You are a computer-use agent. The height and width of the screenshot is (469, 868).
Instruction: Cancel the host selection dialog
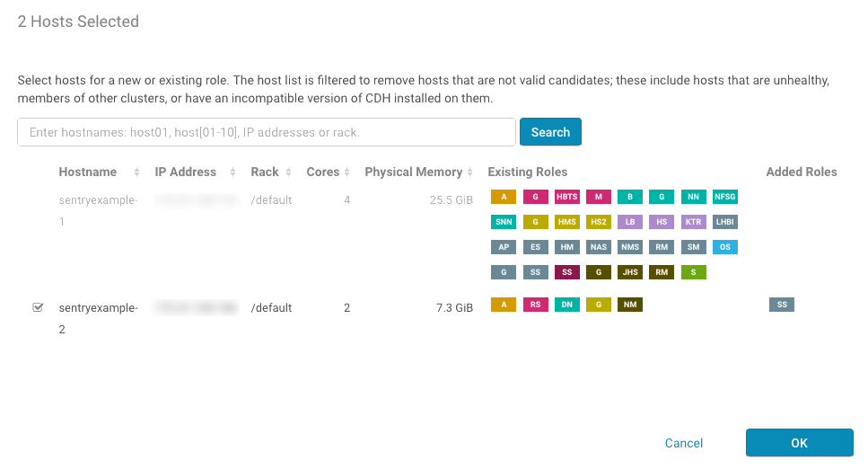point(684,443)
